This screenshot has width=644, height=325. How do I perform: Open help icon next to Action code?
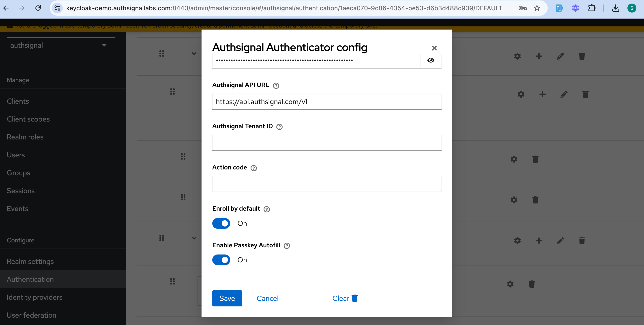[x=253, y=168]
